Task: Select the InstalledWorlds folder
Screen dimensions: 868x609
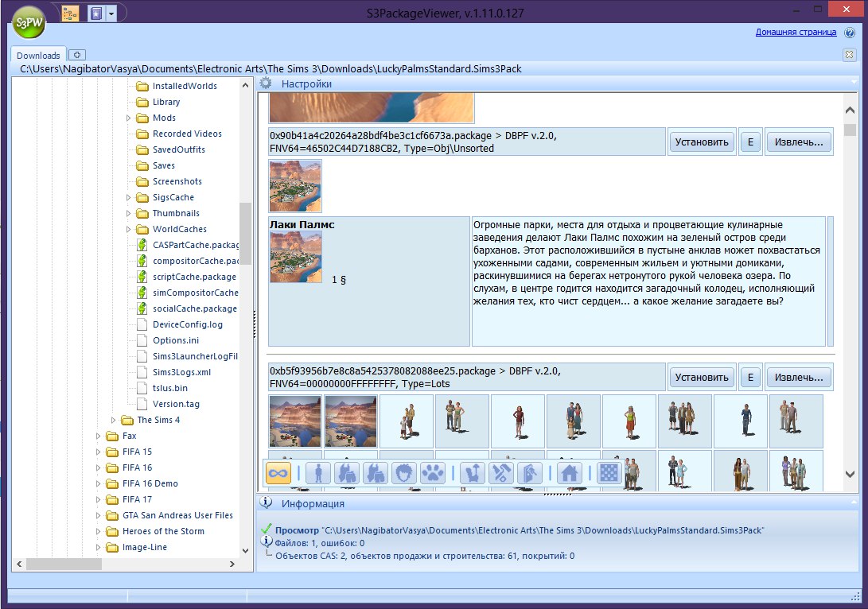Action: (185, 86)
